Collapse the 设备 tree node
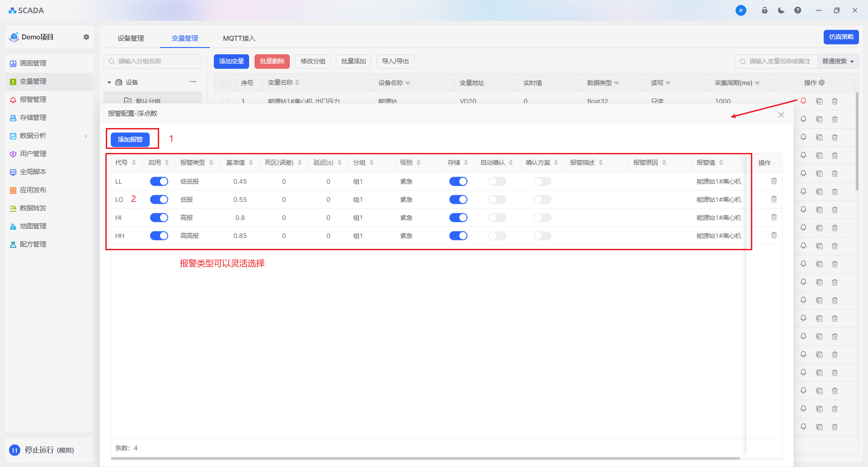 109,82
